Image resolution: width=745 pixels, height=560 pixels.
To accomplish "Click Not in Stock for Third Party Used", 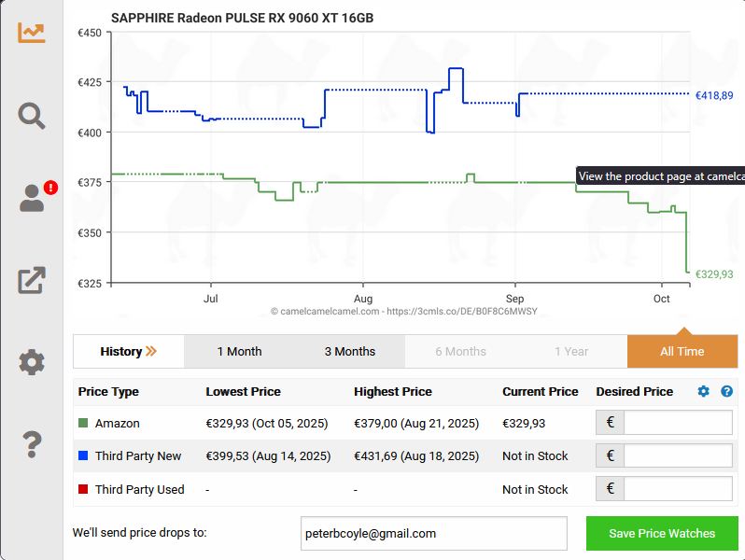I will (x=535, y=489).
